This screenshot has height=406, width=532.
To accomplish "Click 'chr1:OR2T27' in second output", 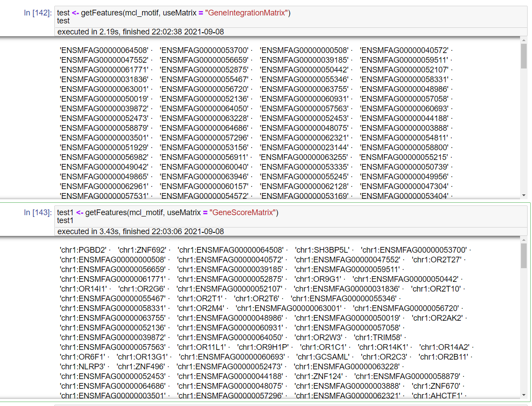I will point(437,260).
